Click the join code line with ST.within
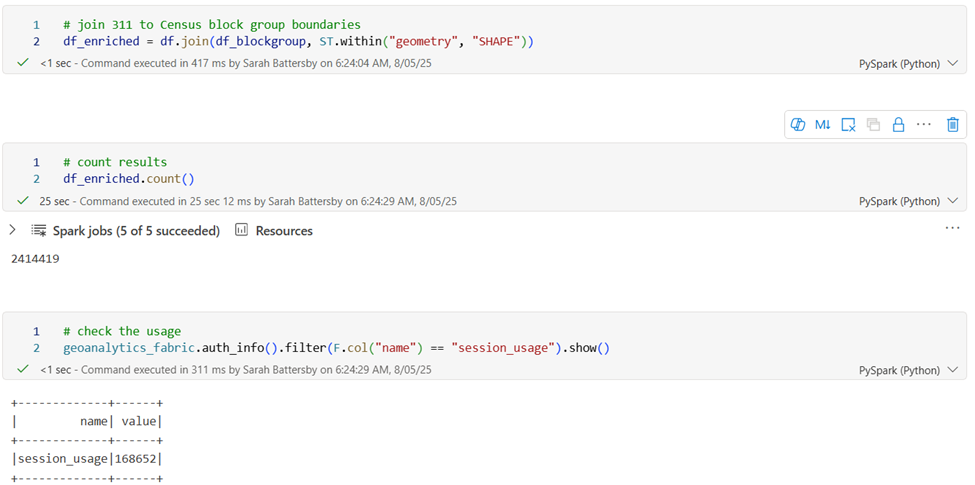Viewport: 975px width, 485px height. (x=298, y=41)
